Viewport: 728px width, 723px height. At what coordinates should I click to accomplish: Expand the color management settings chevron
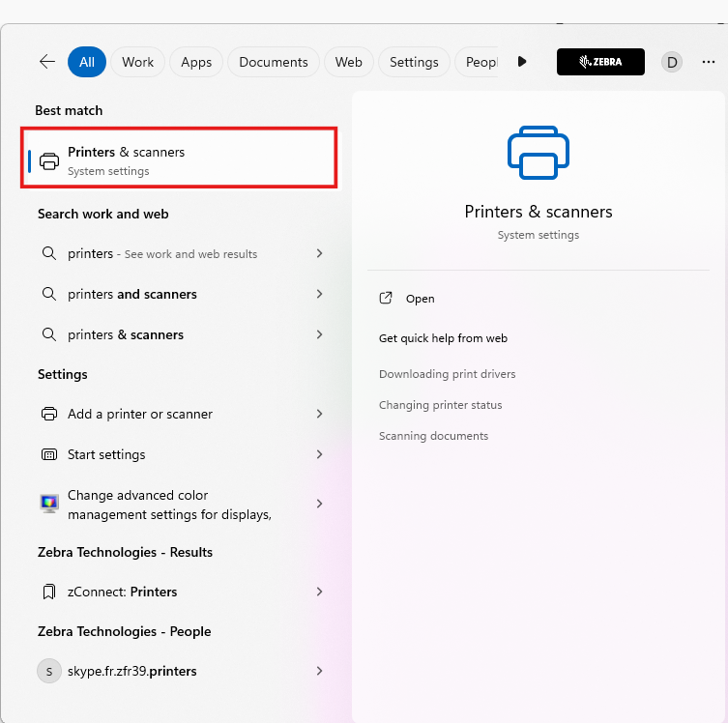pyautogui.click(x=319, y=505)
